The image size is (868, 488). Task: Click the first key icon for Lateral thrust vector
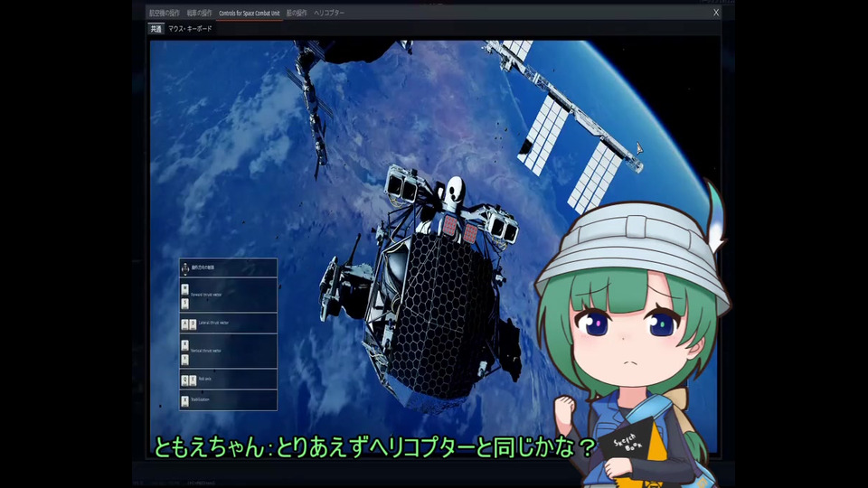(184, 324)
